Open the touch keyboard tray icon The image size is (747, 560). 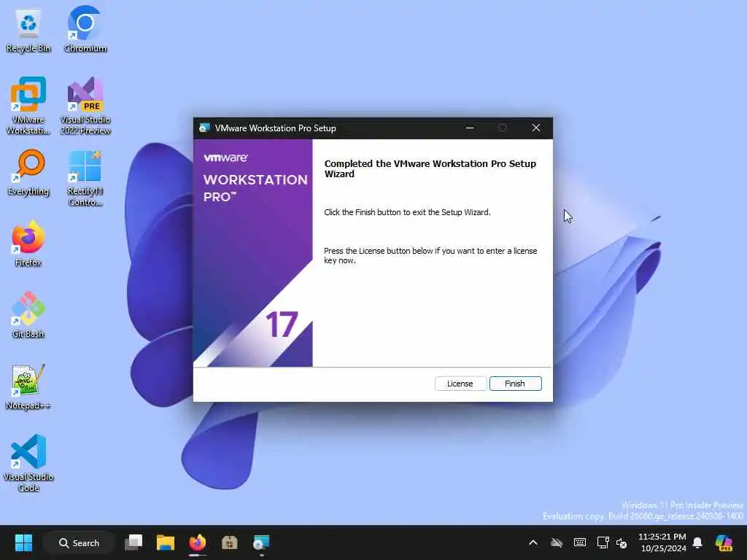coord(580,542)
